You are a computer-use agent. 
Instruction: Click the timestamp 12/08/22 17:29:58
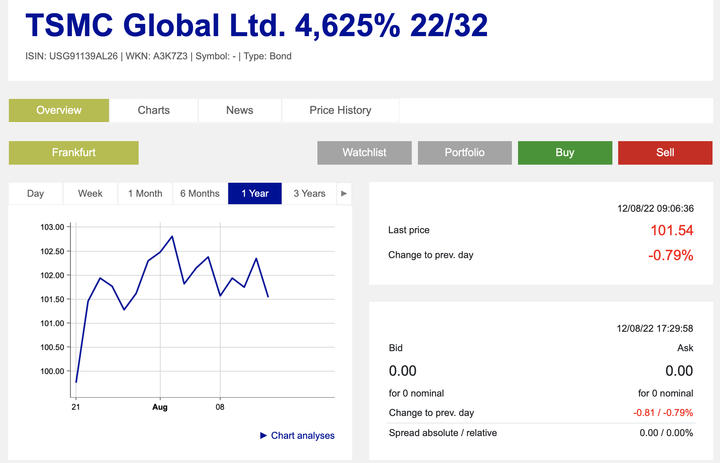coord(655,328)
